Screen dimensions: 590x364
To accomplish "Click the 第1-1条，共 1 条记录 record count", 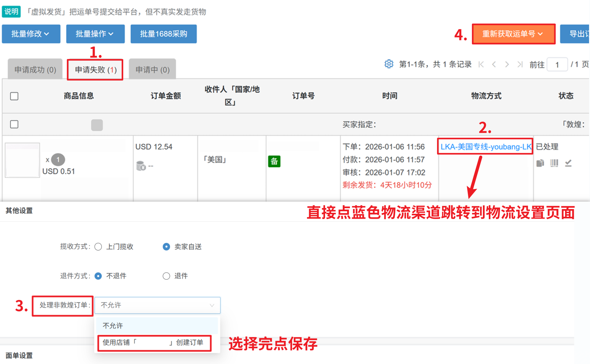I will (x=435, y=64).
